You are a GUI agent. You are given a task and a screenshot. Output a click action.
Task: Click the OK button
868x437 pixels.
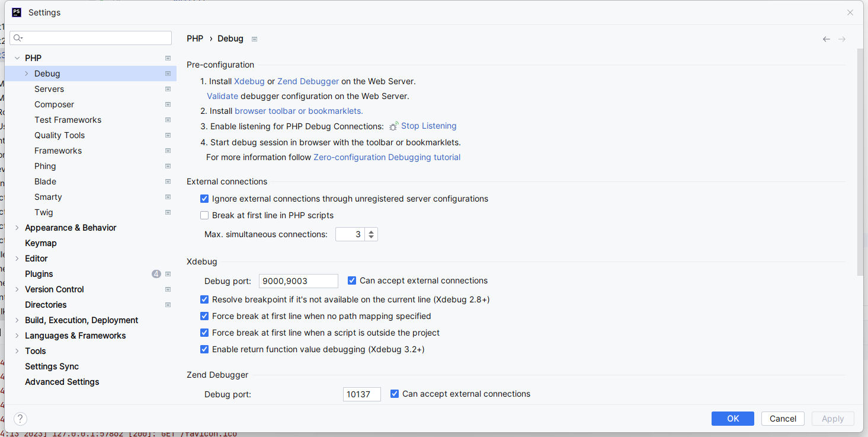732,418
